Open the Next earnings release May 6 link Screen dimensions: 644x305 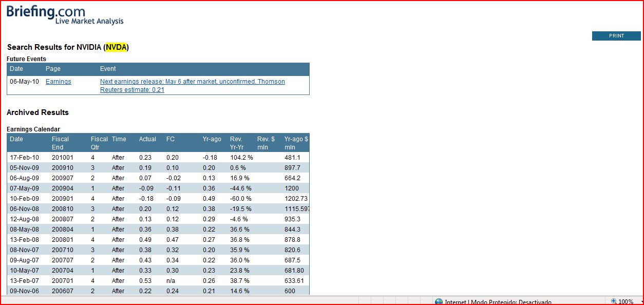(193, 86)
